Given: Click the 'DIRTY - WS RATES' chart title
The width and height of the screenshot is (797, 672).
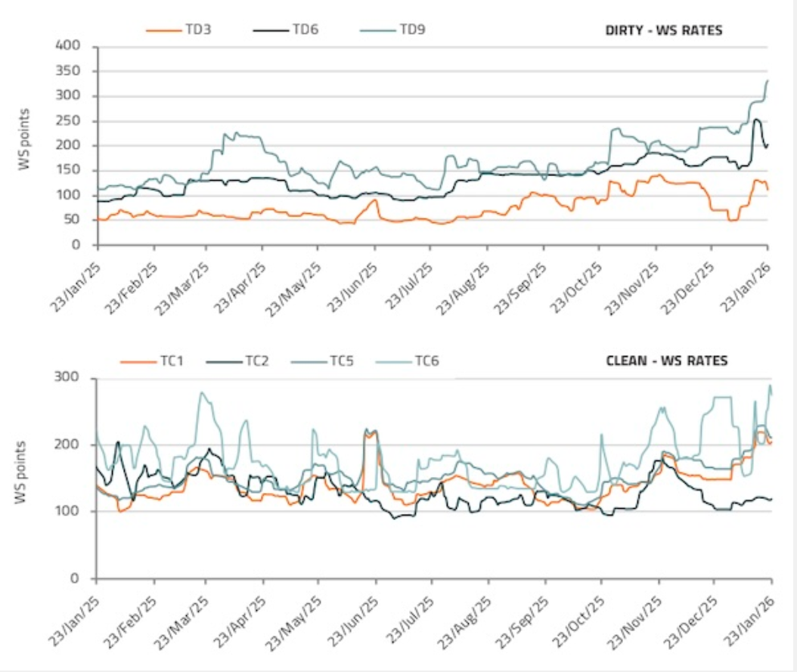Looking at the screenshot, I should pyautogui.click(x=663, y=31).
